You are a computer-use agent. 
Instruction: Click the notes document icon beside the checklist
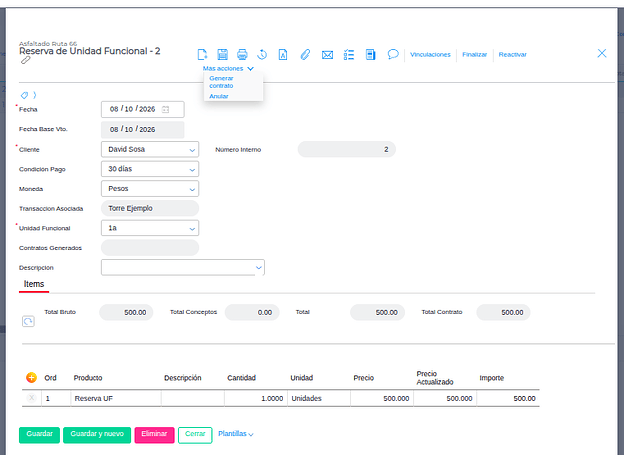370,55
